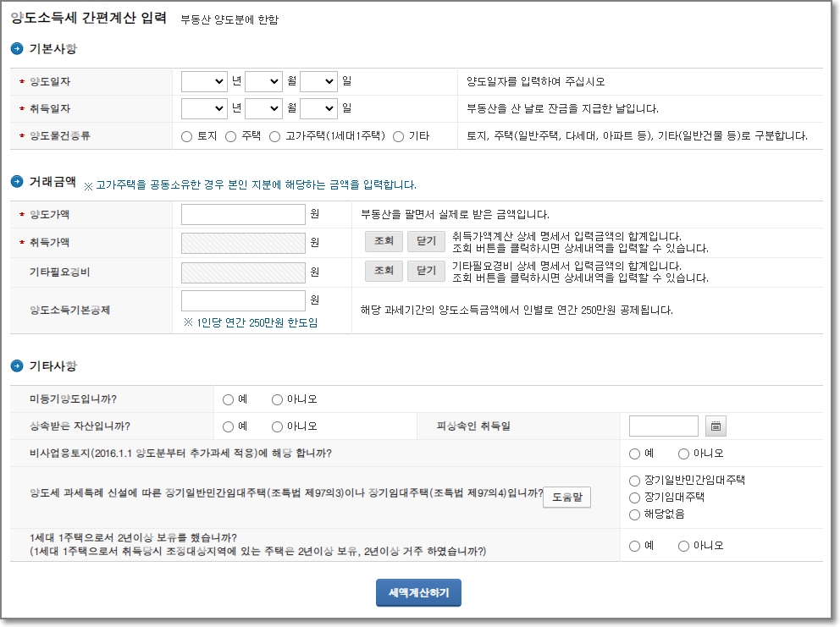Click the 기타필요경비 amount field
This screenshot has height=627, width=840.
click(243, 272)
